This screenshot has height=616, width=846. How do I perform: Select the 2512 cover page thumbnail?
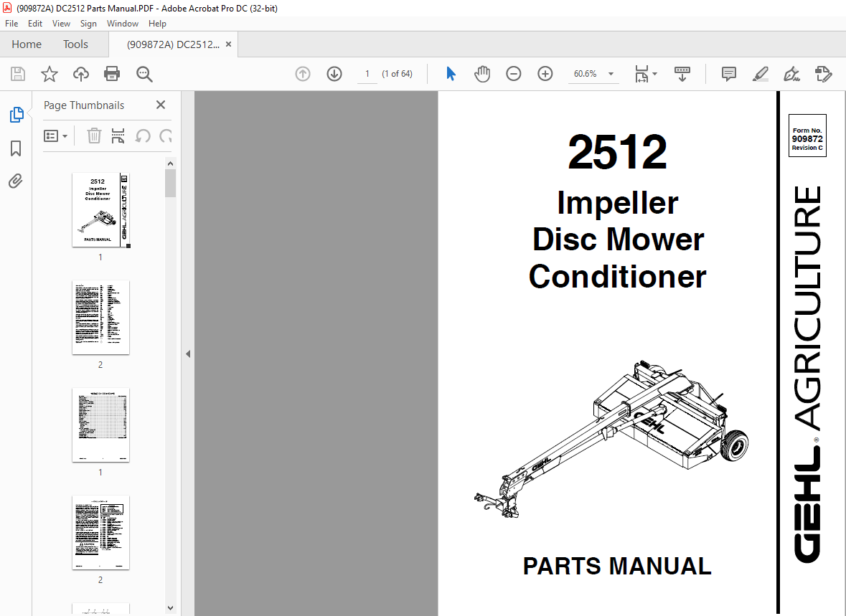pyautogui.click(x=101, y=210)
